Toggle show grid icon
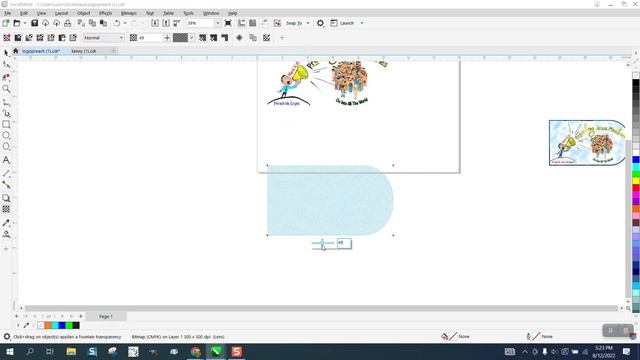The width and height of the screenshot is (640, 360). 253,23
